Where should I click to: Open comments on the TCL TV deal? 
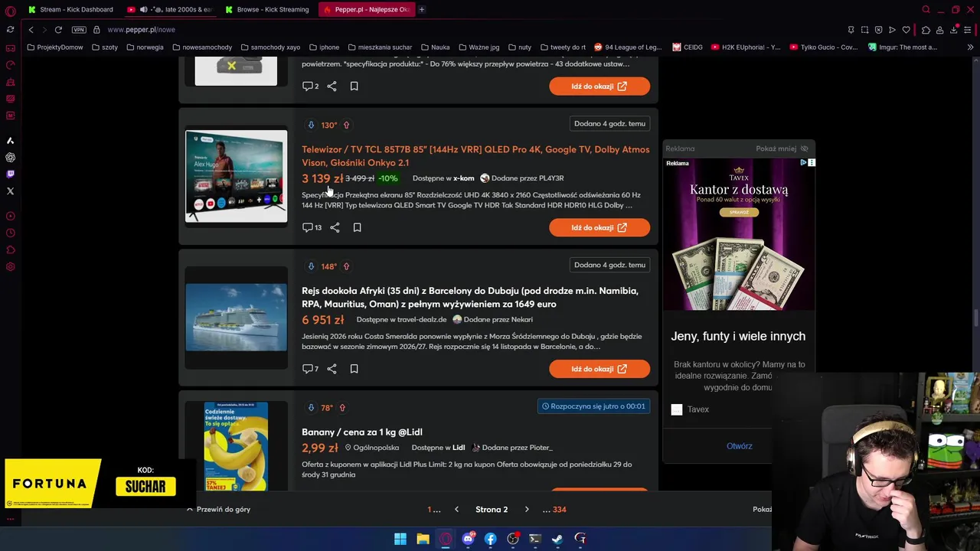tap(312, 227)
